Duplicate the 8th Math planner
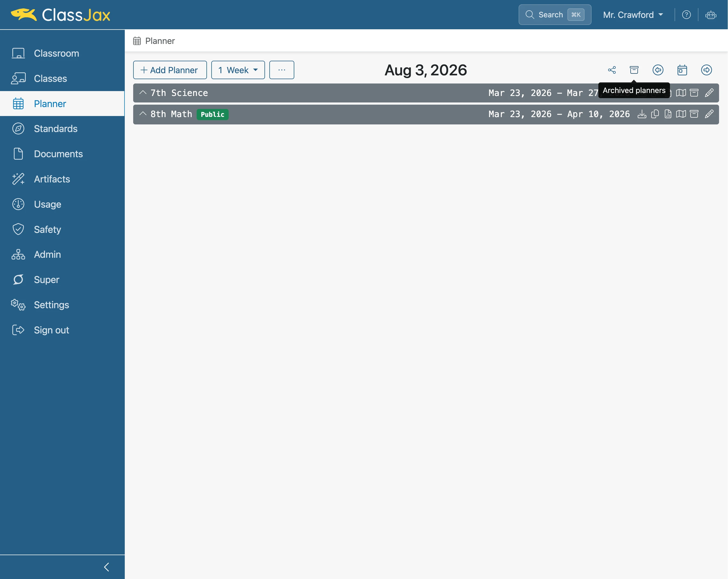728x579 pixels. [655, 114]
